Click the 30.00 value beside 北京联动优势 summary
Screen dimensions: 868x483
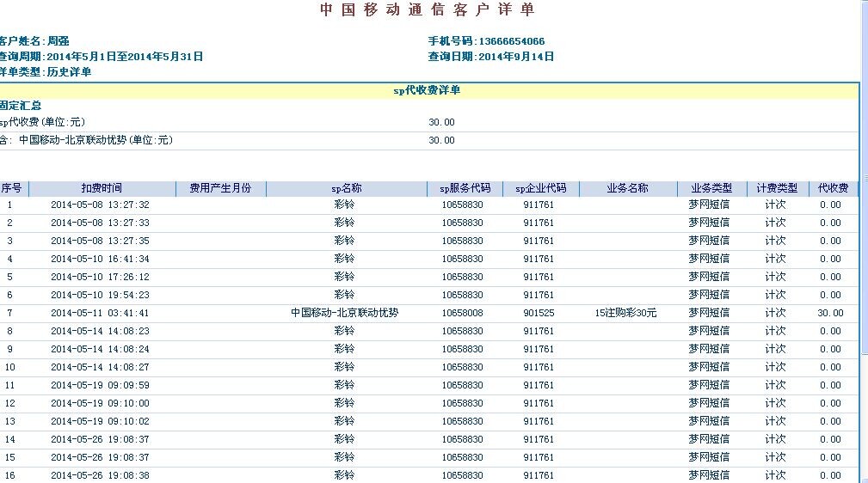442,141
